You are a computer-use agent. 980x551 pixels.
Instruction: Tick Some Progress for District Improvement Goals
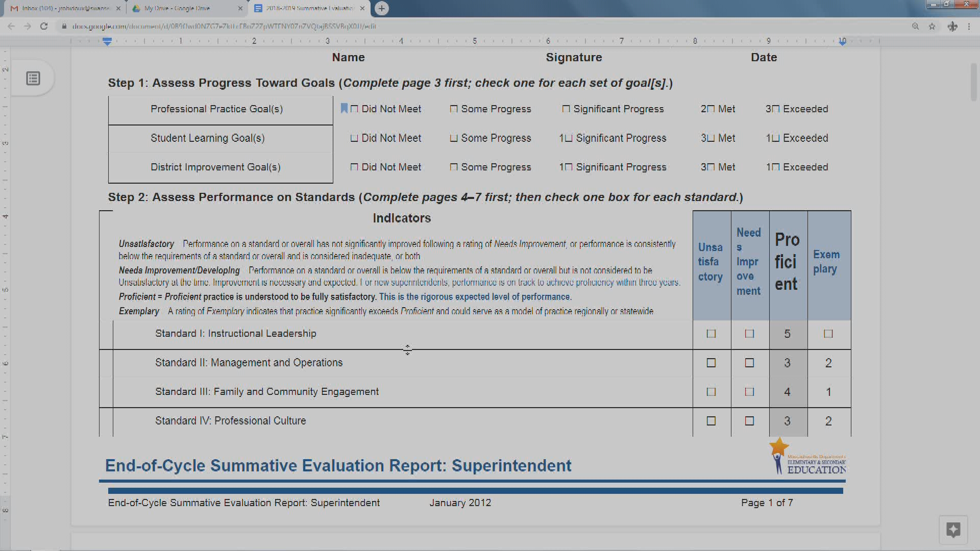coord(453,167)
